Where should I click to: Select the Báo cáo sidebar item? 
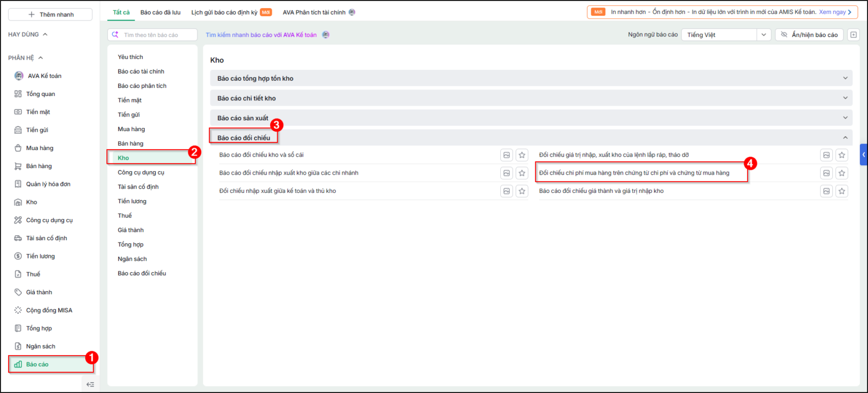click(x=51, y=364)
